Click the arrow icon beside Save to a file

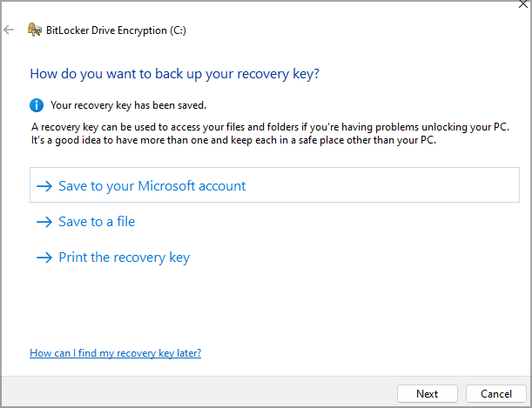(x=44, y=222)
